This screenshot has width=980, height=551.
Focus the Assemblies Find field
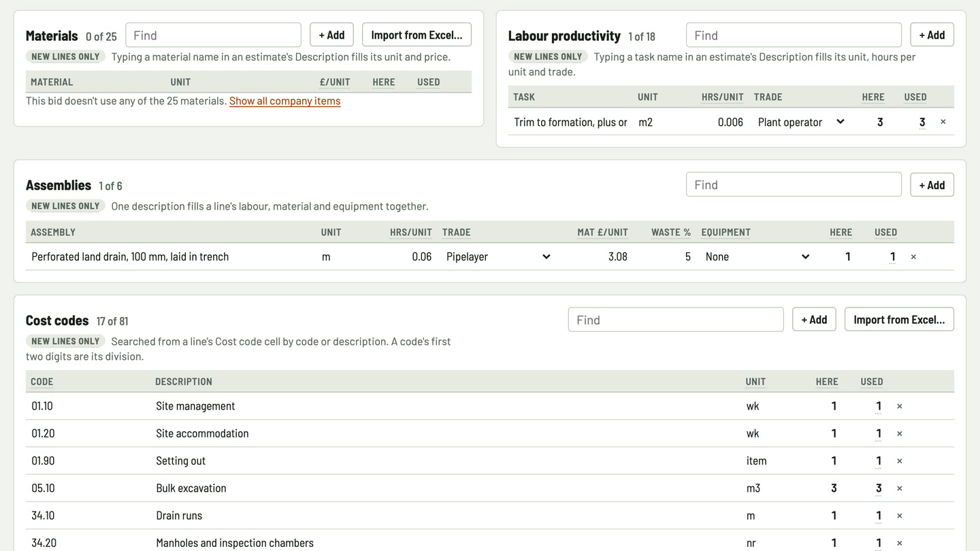[x=794, y=184]
